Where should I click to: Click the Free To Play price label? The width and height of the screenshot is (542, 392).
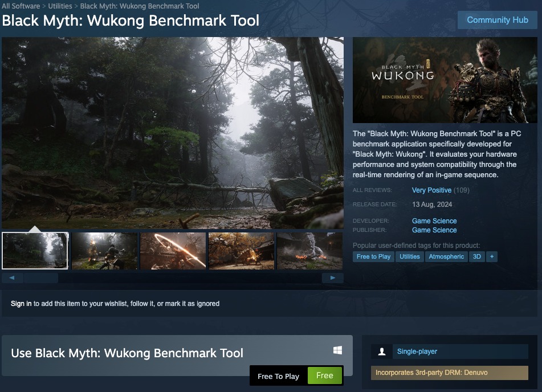[278, 376]
